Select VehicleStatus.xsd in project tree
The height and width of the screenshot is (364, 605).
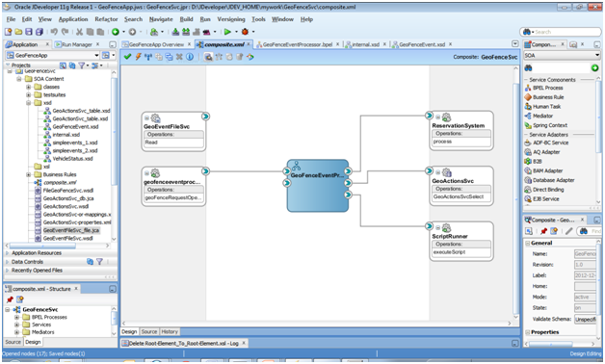coord(72,159)
